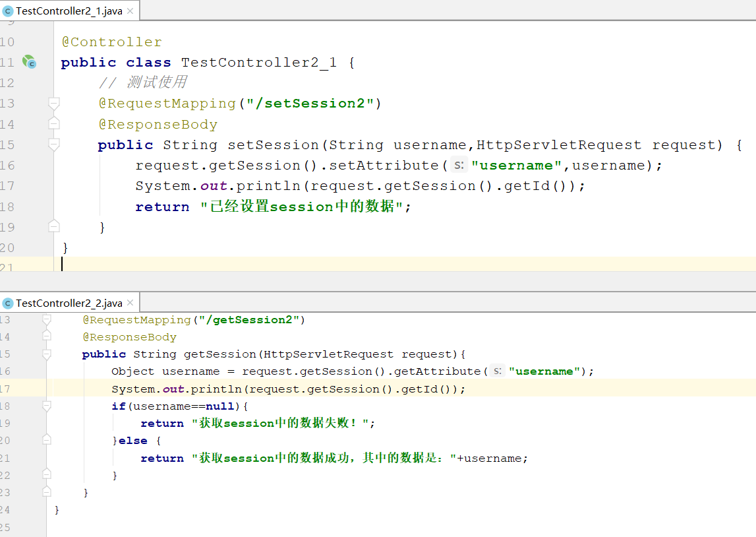This screenshot has width=756, height=537.
Task: Click the string "获取session中的数据失败！"
Action: coord(280,423)
